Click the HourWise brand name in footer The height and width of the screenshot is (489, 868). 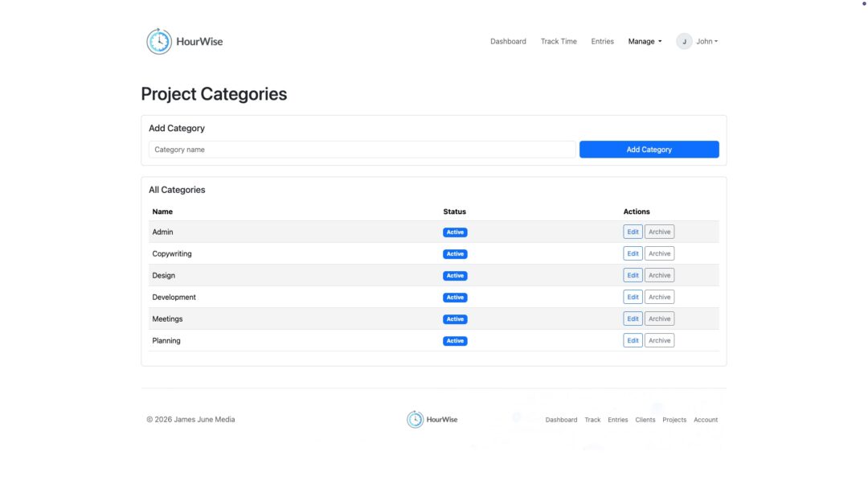point(442,420)
